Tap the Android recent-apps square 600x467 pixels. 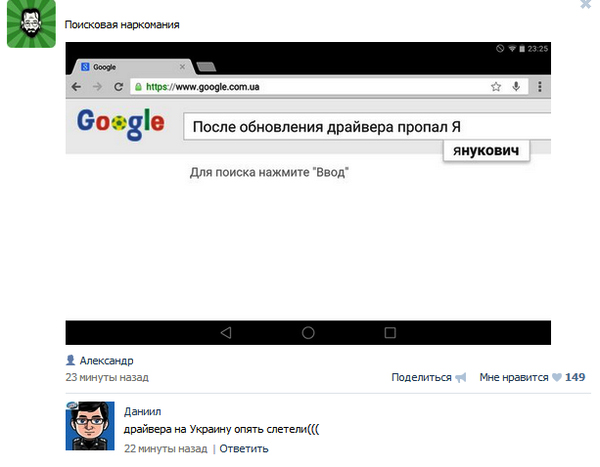pyautogui.click(x=390, y=333)
